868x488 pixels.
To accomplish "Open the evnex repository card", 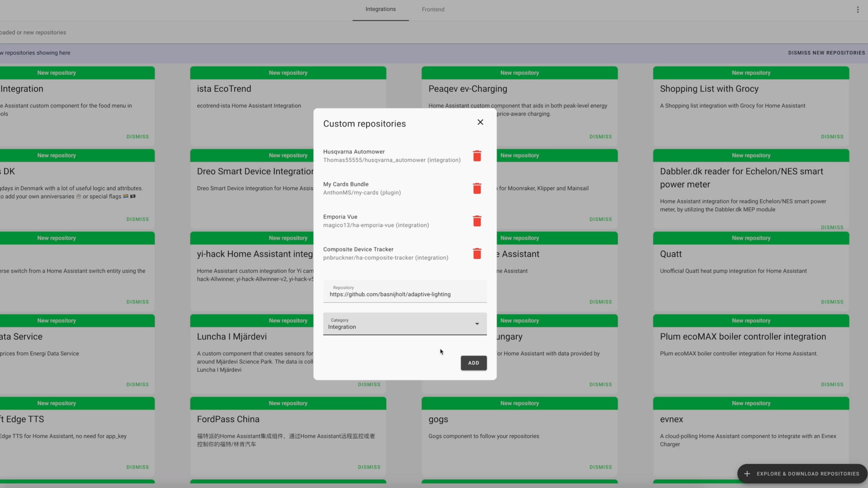I will coord(671,419).
